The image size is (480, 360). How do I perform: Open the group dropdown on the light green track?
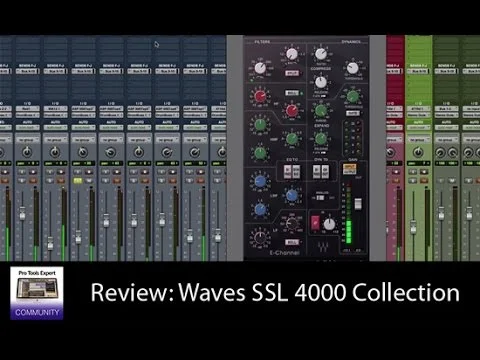click(x=418, y=140)
